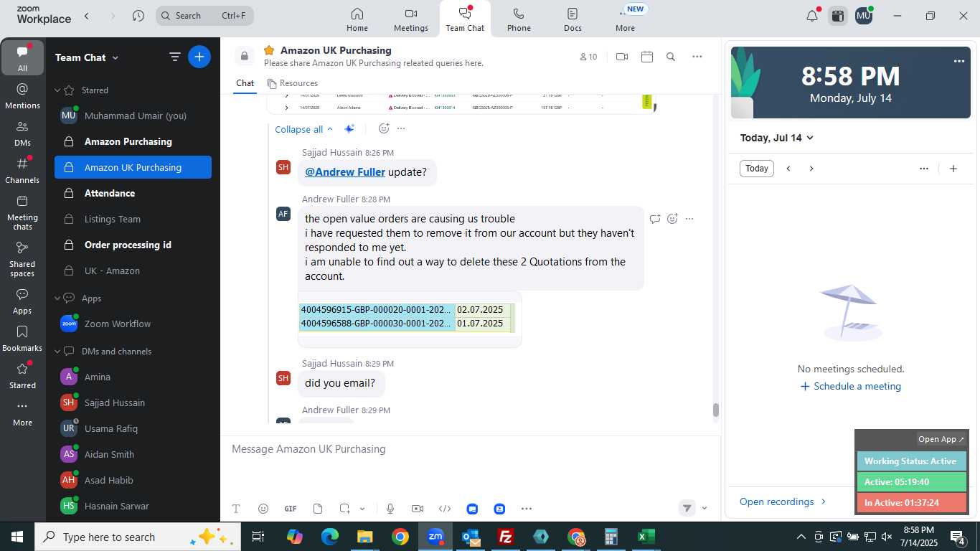Add emoji reaction to Andrew Fuller's message
The width and height of the screenshot is (980, 551).
(672, 219)
